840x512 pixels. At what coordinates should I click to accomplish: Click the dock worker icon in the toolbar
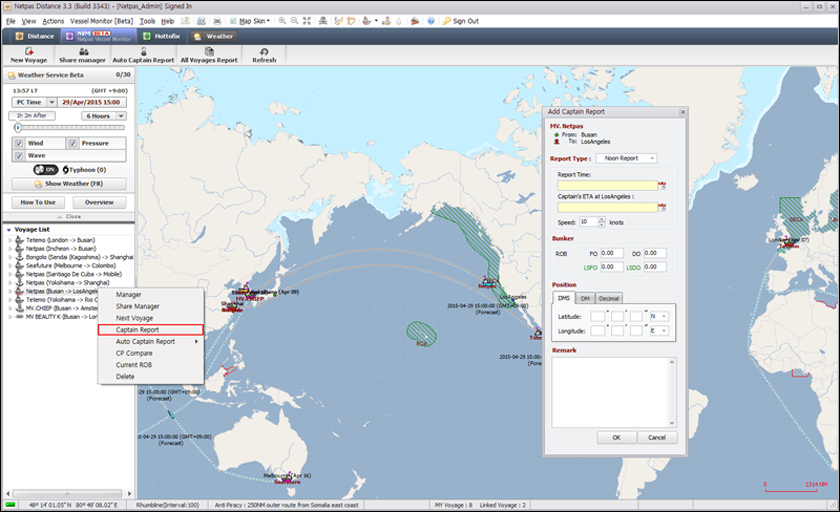coord(386,21)
